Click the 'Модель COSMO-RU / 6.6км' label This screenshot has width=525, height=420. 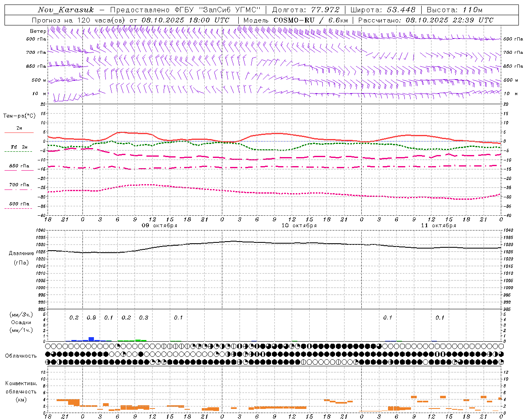[296, 20]
